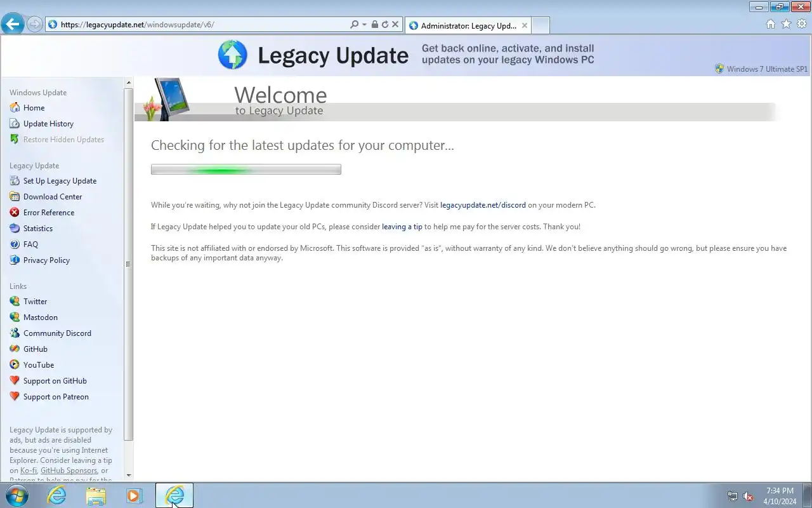Click the Home icon in sidebar

(15, 107)
